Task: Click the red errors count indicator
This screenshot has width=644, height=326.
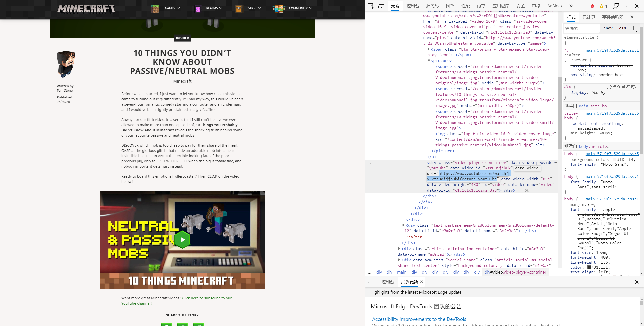Action: [594, 6]
